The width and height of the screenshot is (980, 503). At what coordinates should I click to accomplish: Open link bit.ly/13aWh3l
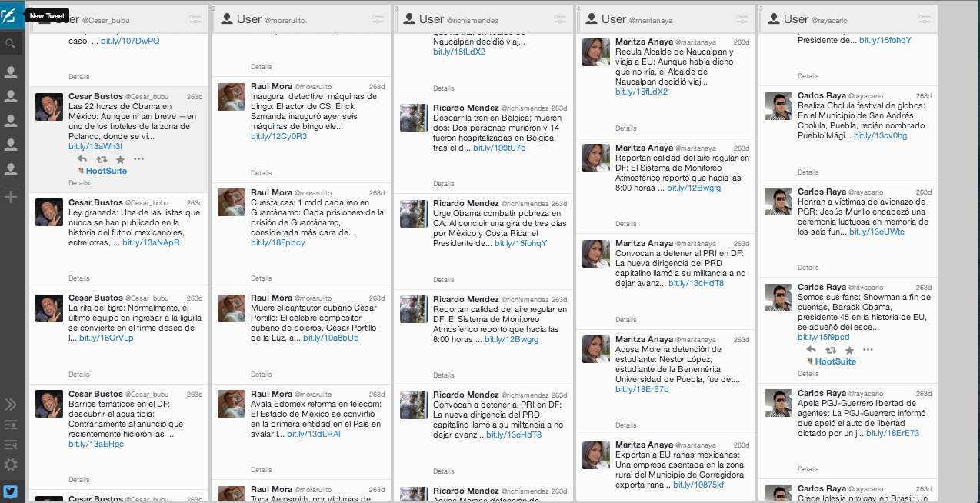tap(95, 146)
